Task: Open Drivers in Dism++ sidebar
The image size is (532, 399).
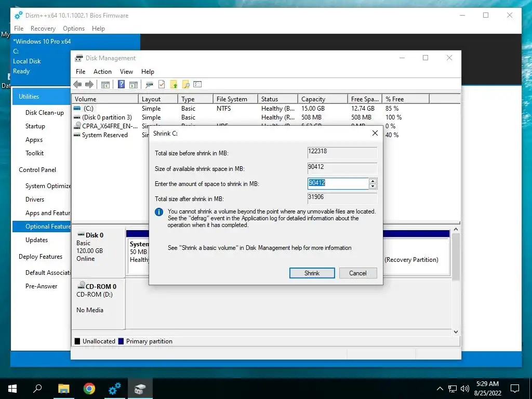Action: click(x=35, y=199)
